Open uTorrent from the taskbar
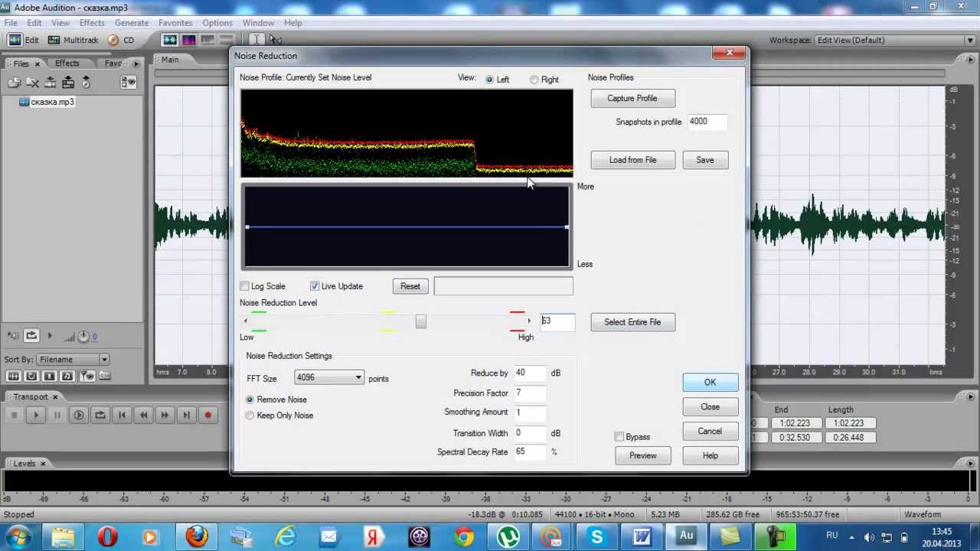The width and height of the screenshot is (980, 551). (508, 537)
